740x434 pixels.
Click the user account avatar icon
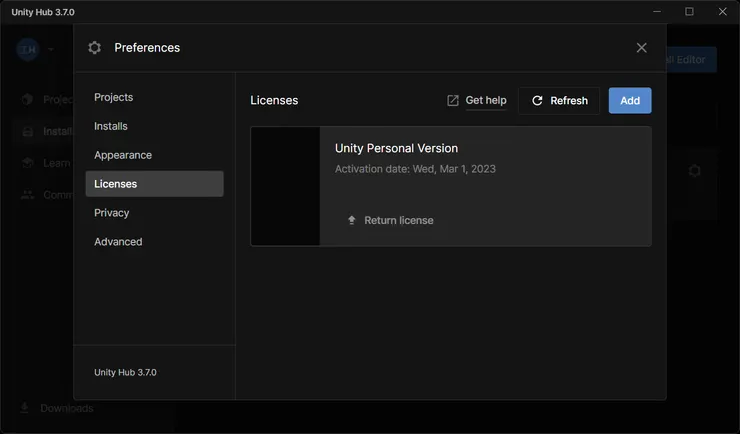pos(27,49)
